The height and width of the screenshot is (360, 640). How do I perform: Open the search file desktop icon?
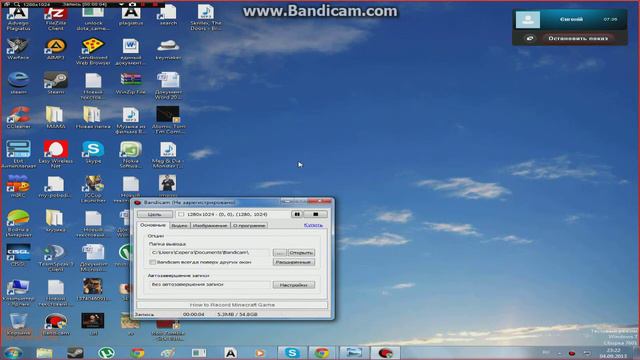click(168, 16)
